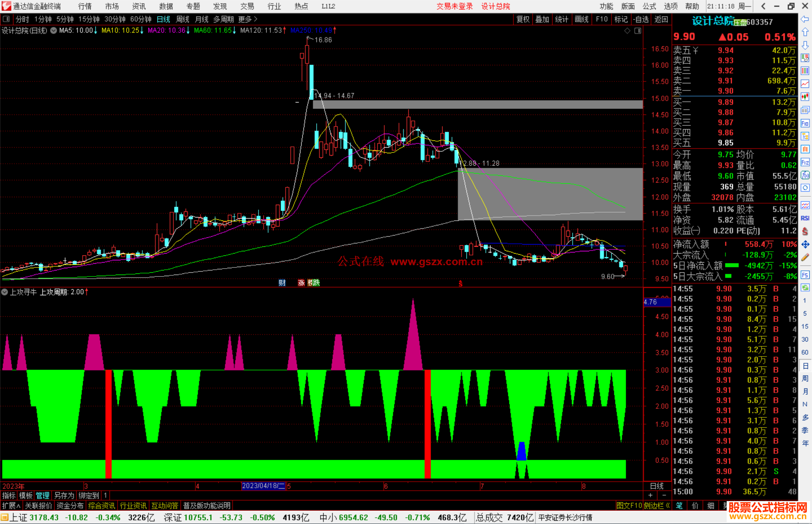This screenshot has height=524, width=812.
Task: Click the four-arrow move icon in sidebar
Action: click(805, 245)
